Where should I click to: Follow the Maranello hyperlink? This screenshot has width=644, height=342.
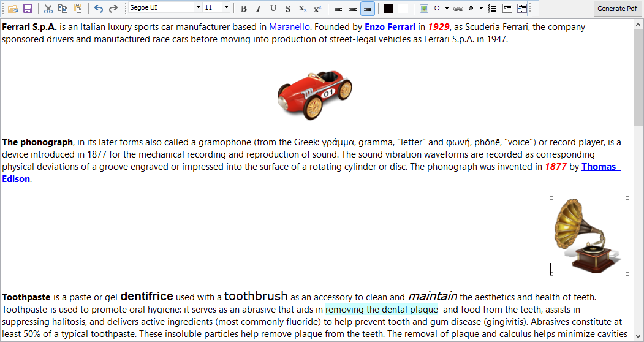(289, 27)
